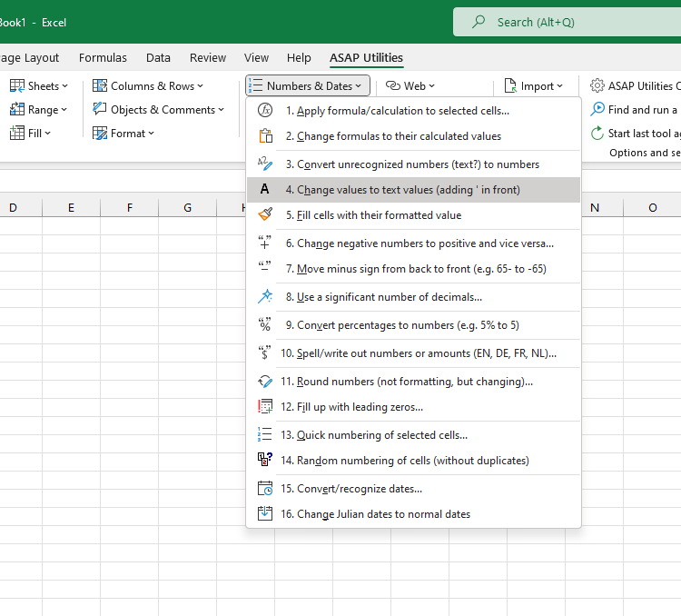Click the plus-sign icon for negative to positive

(264, 243)
